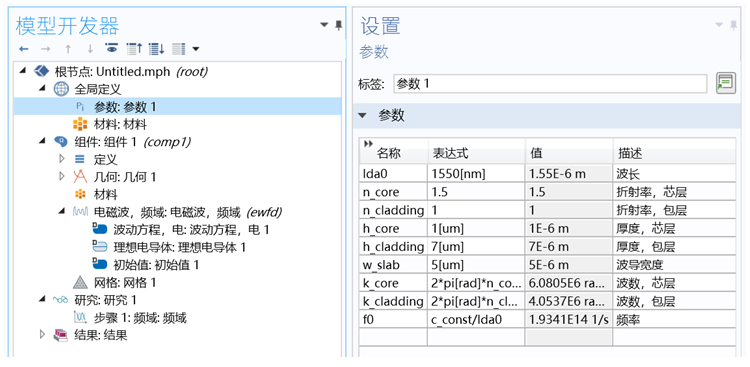Select 材料: 材料 under 全局定义
This screenshot has height=367, width=750.
click(120, 124)
